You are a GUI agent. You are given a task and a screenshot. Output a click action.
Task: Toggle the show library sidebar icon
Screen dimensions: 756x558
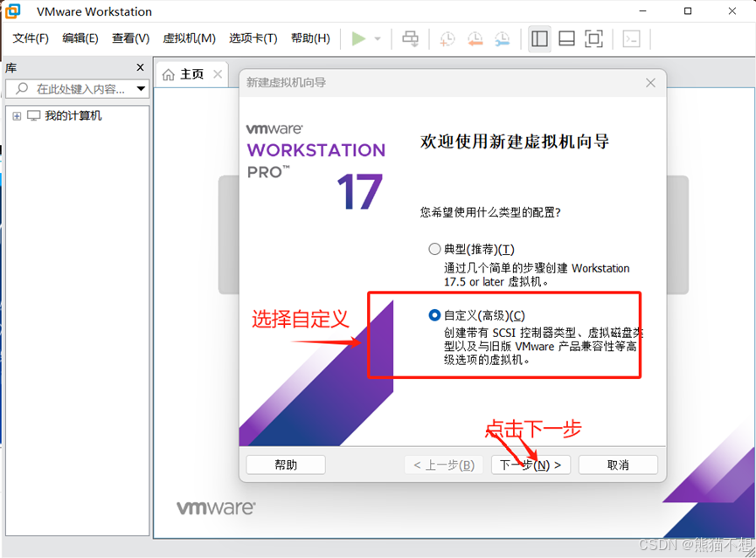(539, 38)
